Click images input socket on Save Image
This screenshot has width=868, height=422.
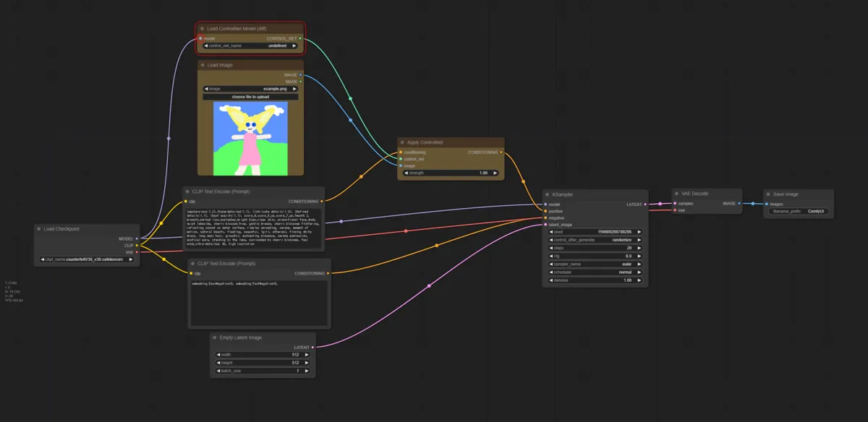click(x=765, y=204)
